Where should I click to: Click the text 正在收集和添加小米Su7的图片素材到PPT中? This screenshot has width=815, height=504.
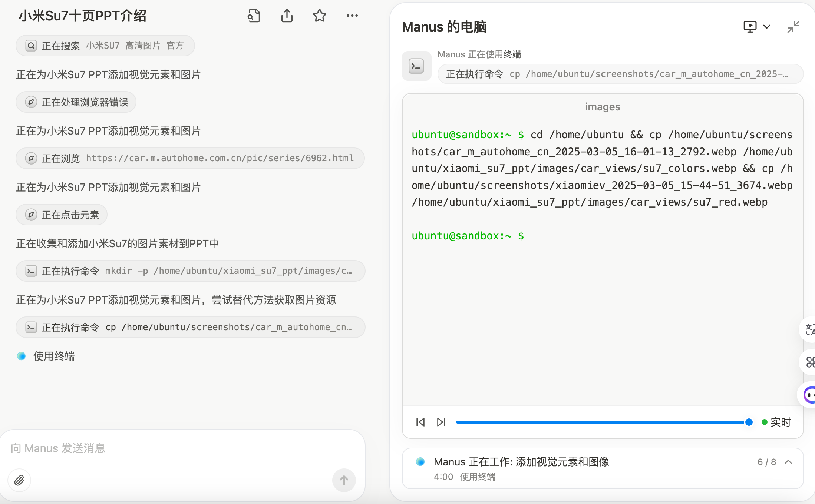click(x=118, y=243)
